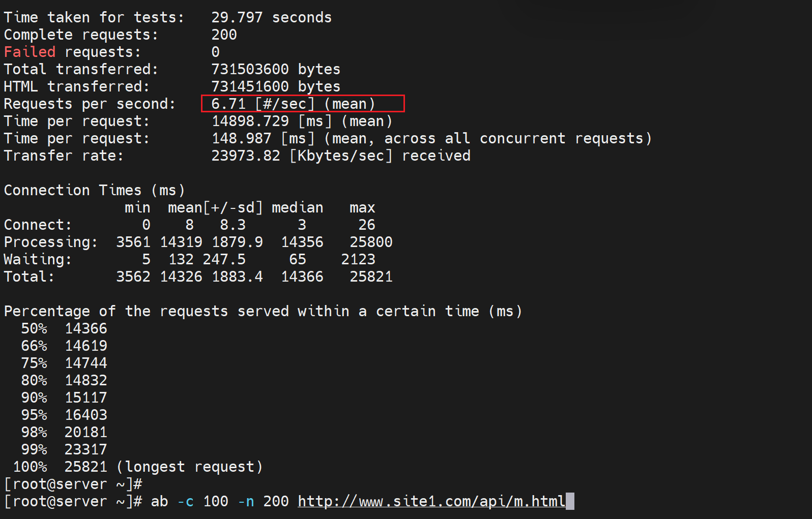Click the Waiting row max value 2123
Viewport: 812px width, 519px height.
click(x=358, y=259)
